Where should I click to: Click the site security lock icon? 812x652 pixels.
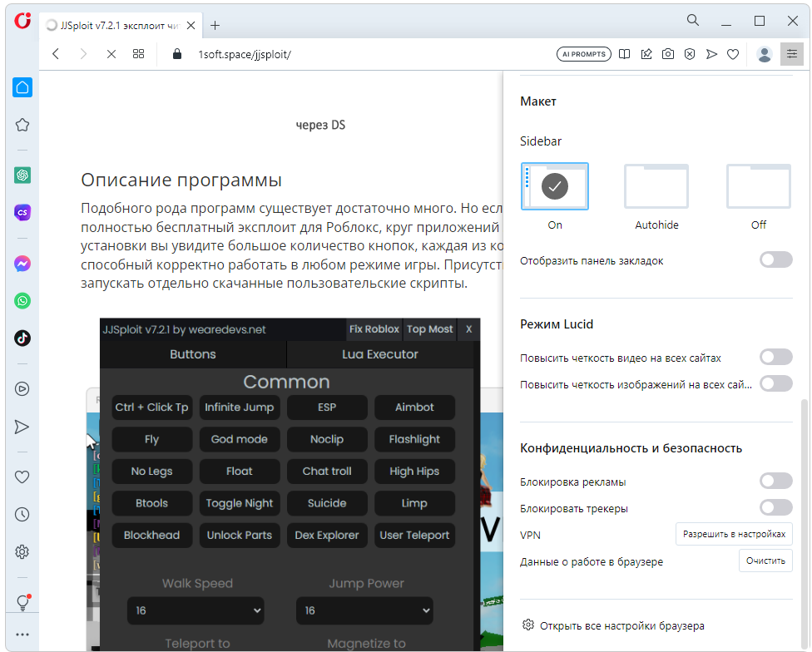tap(177, 54)
